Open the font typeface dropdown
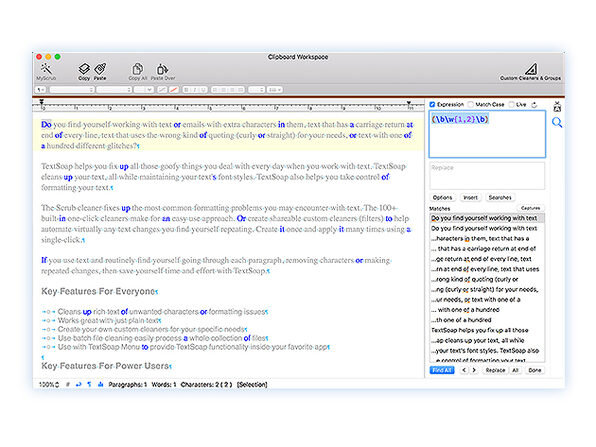Viewport: 596px width, 447px height. pyautogui.click(x=114, y=90)
